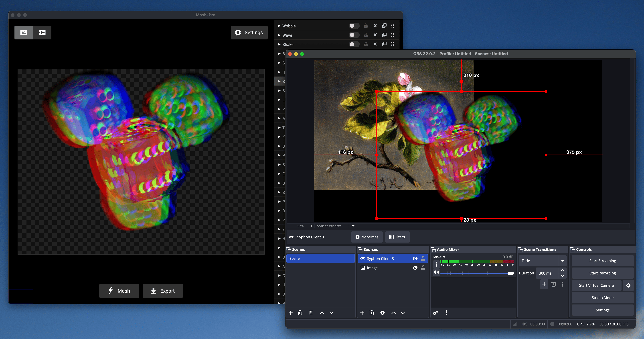Delete the selected source with trash icon
This screenshot has height=339, width=644.
(371, 313)
